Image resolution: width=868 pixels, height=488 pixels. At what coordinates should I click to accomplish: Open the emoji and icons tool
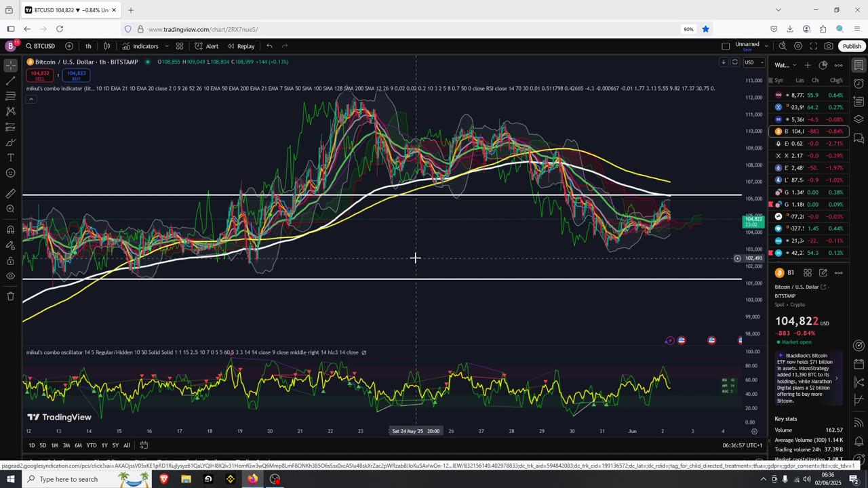pos(11,174)
